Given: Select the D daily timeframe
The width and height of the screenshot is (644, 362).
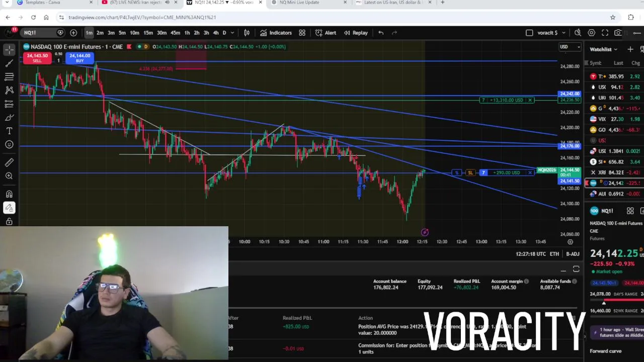Looking at the screenshot, I should click(224, 33).
